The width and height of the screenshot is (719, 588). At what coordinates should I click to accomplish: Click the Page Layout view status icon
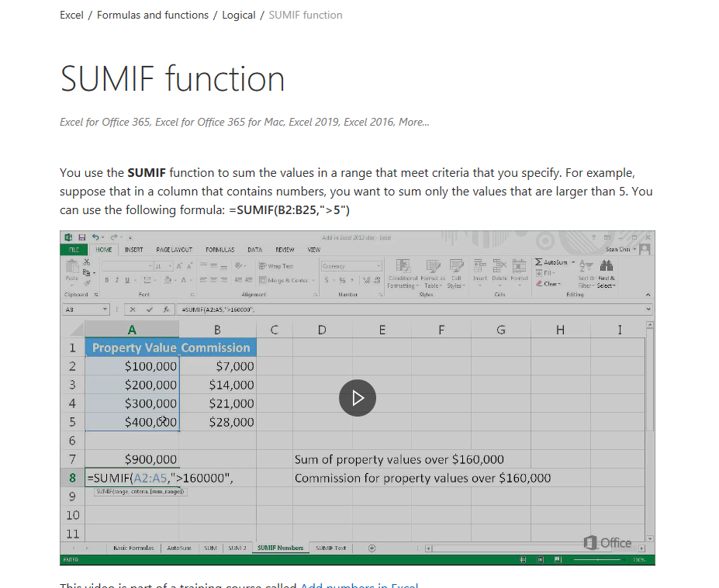coord(540,559)
